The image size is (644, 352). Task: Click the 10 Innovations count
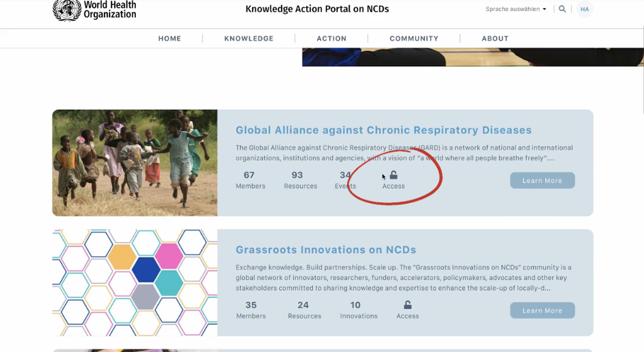359,310
